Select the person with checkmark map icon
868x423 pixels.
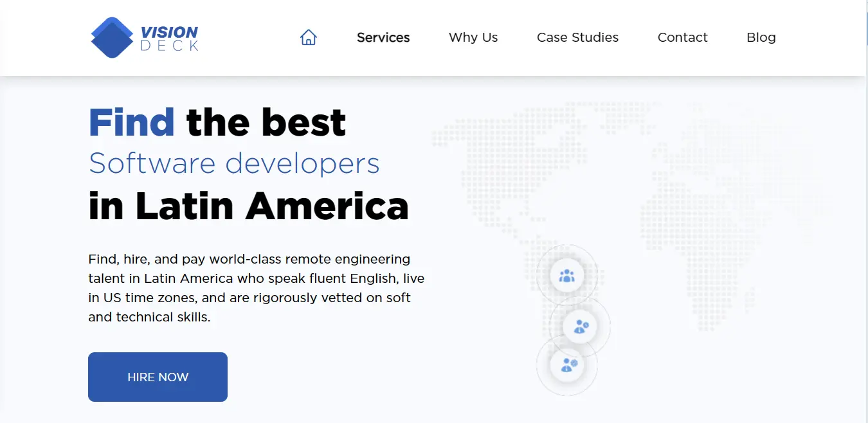point(567,365)
